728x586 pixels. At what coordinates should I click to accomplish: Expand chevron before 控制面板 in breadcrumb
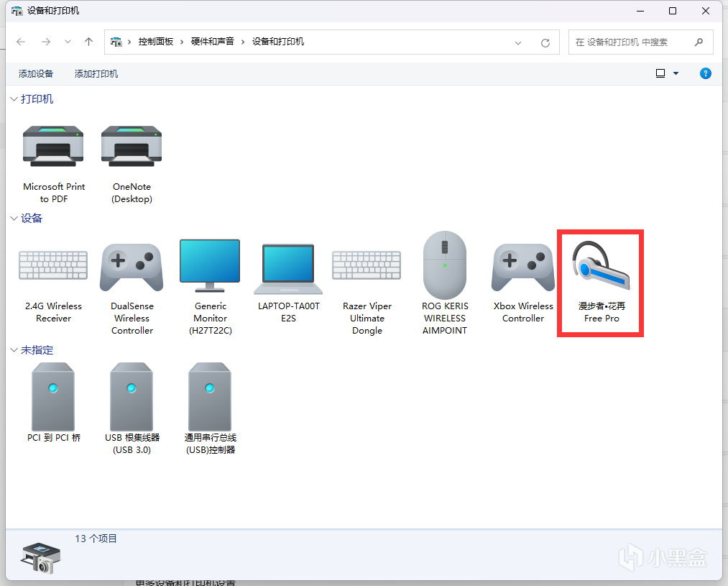[x=129, y=42]
